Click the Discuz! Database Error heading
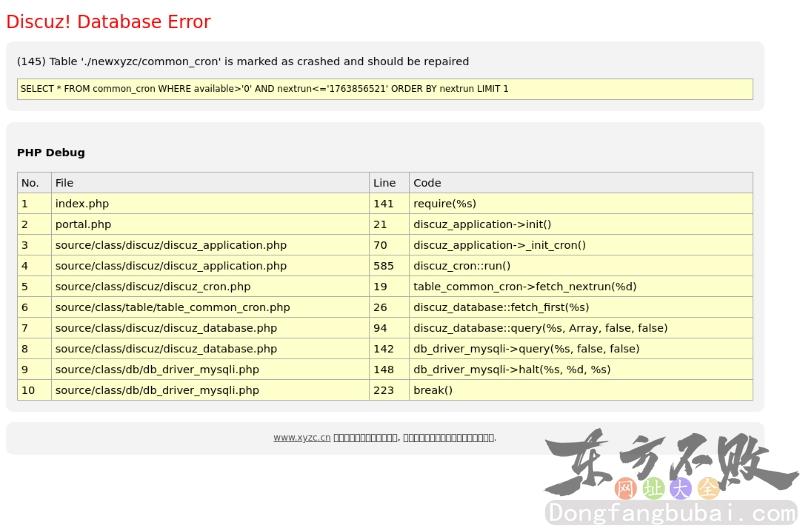Viewport: 800px width, 528px height. (x=108, y=22)
